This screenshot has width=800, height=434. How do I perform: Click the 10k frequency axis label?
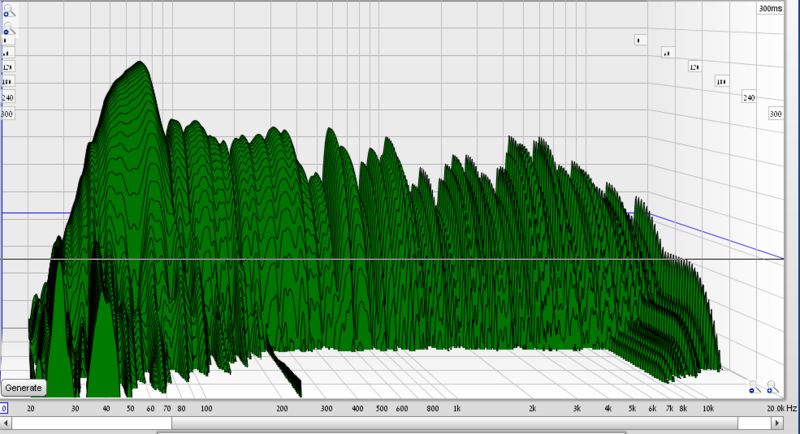pyautogui.click(x=708, y=409)
